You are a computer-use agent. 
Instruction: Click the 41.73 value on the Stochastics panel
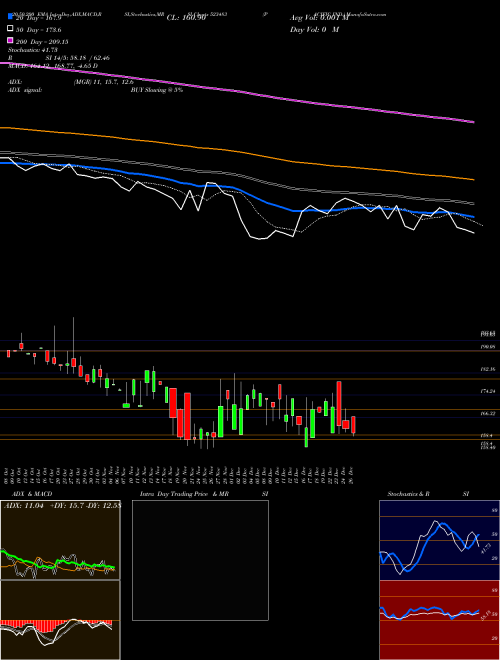tap(485, 549)
